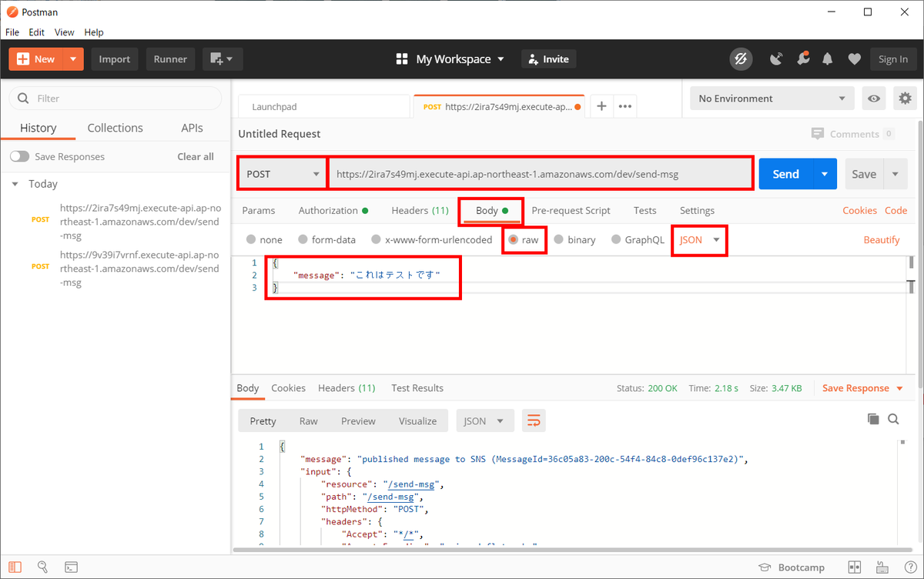Screen dimensions: 924x579
Task: Open the Save Response dropdown
Action: [862, 388]
